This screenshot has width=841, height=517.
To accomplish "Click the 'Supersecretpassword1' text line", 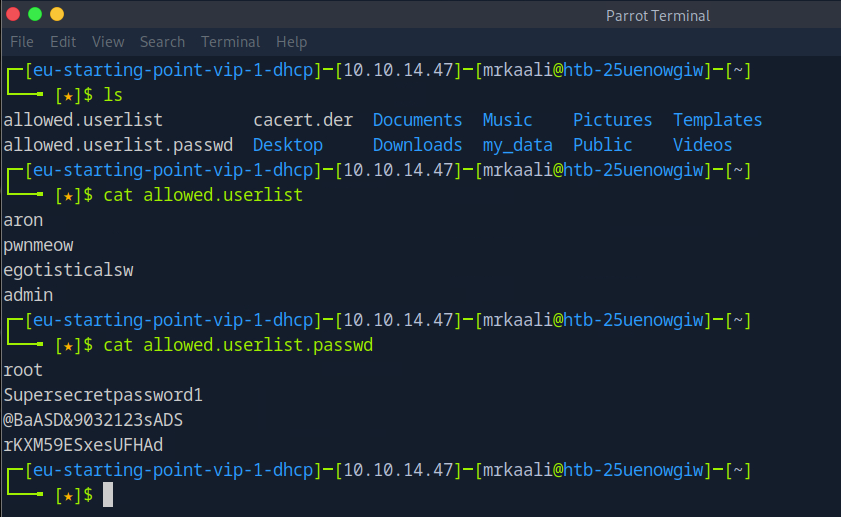I will pyautogui.click(x=103, y=395).
